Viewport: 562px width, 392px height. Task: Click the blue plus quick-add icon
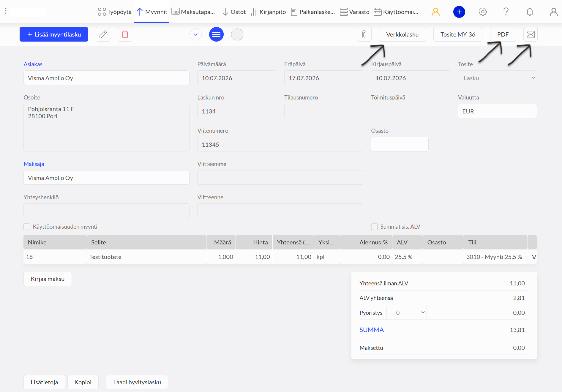tap(459, 12)
